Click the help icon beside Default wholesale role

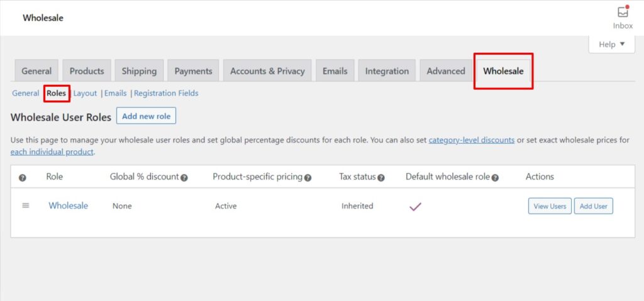495,178
